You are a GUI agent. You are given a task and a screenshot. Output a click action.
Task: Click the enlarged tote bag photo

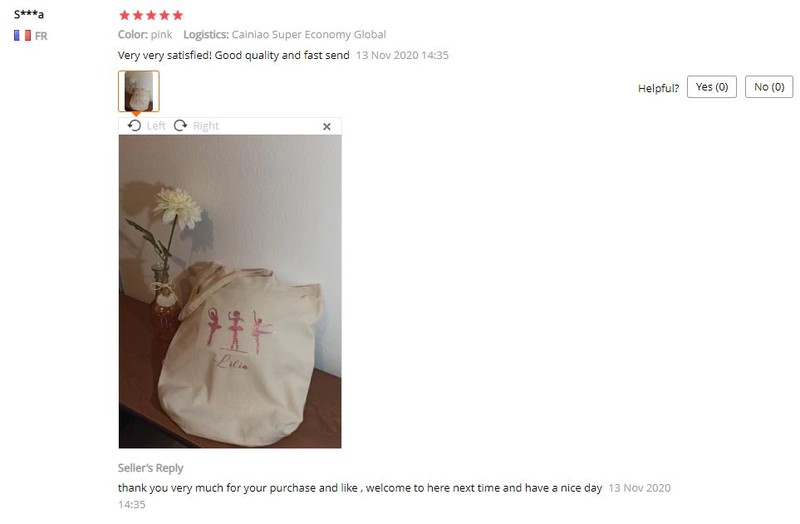coord(230,291)
